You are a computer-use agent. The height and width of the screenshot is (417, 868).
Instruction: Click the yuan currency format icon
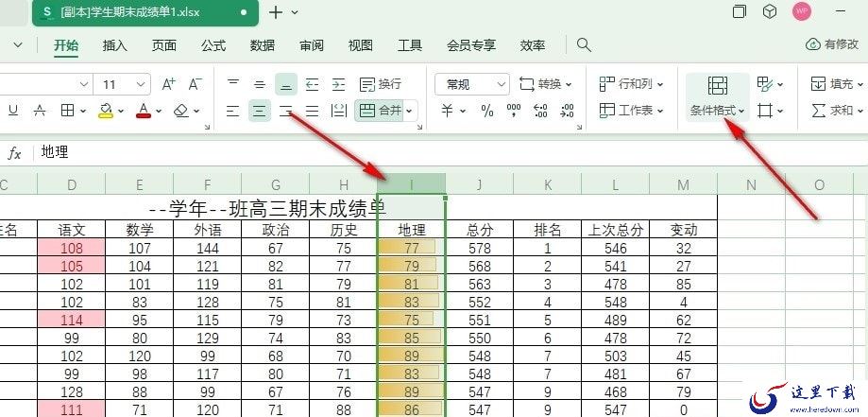pyautogui.click(x=448, y=111)
